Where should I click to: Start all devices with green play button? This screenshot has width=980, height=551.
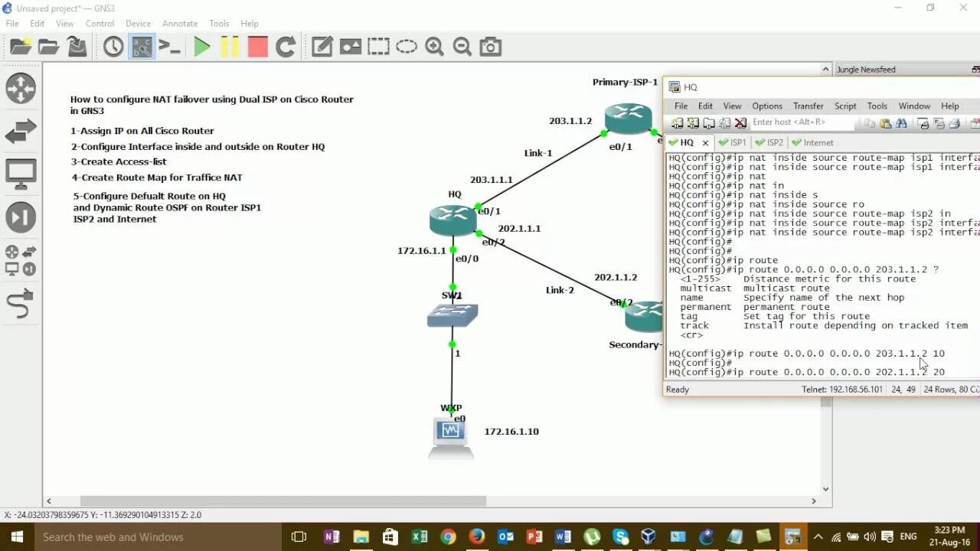click(202, 47)
